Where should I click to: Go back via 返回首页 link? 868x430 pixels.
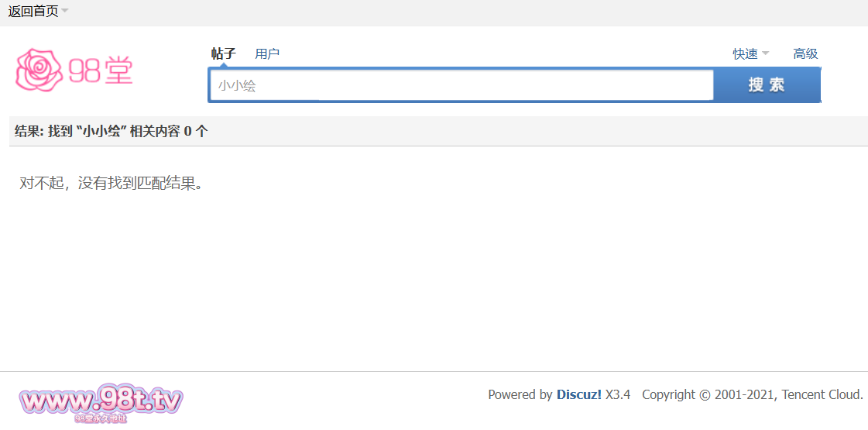tap(33, 11)
